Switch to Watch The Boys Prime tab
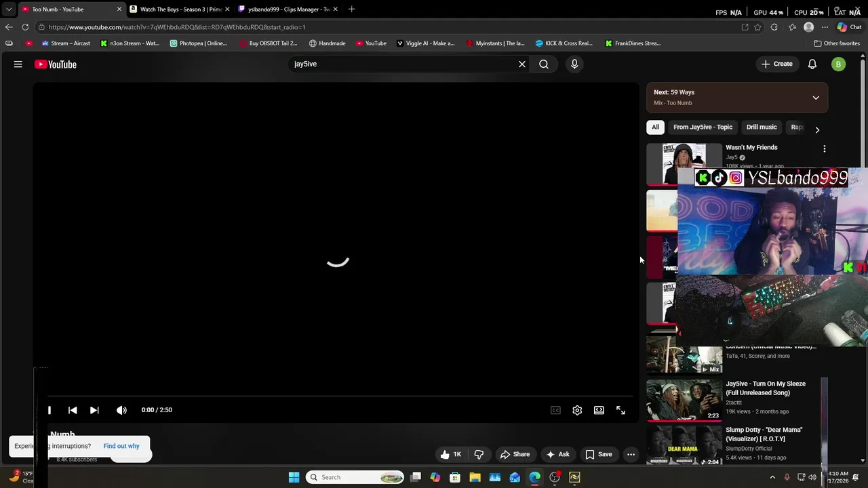Viewport: 868px width, 488px height. (x=181, y=9)
